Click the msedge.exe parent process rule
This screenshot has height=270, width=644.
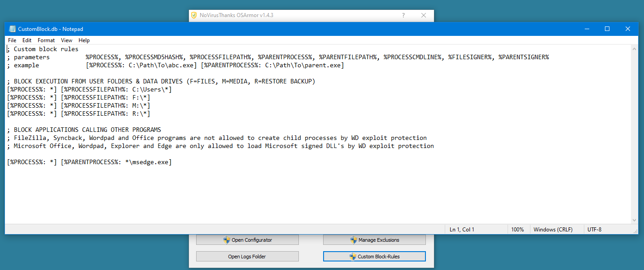pyautogui.click(x=89, y=162)
